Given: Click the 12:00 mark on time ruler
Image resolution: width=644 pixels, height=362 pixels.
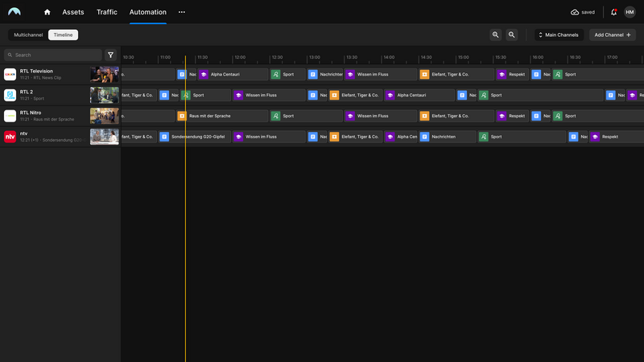Looking at the screenshot, I should pos(240,57).
